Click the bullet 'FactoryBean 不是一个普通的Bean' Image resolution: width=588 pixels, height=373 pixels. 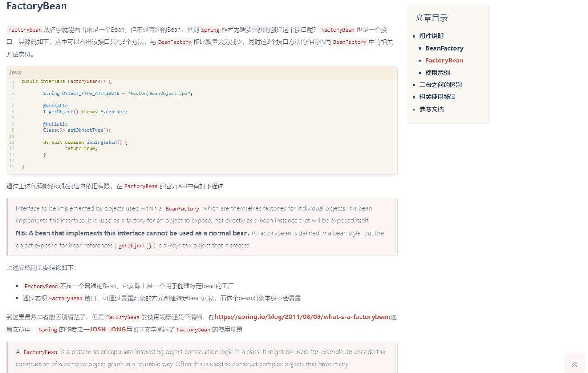[128, 286]
